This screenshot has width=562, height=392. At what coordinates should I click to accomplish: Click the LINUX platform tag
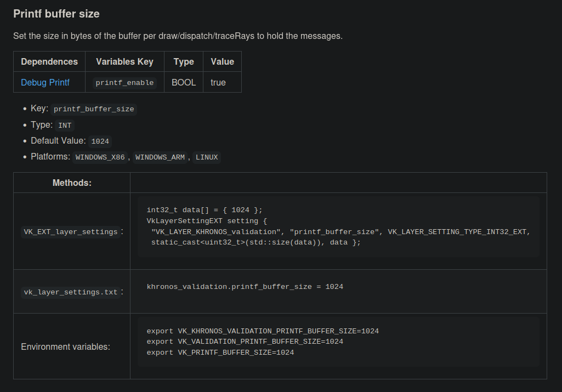tap(207, 157)
